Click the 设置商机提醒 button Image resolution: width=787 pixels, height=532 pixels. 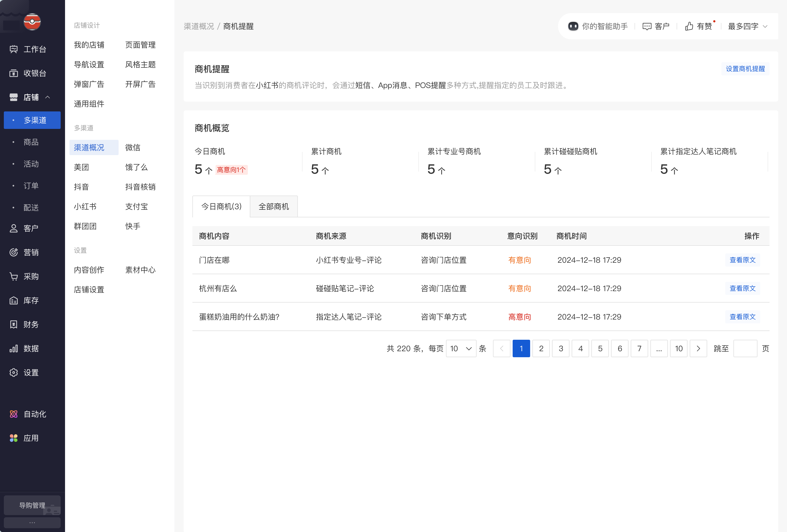(745, 69)
